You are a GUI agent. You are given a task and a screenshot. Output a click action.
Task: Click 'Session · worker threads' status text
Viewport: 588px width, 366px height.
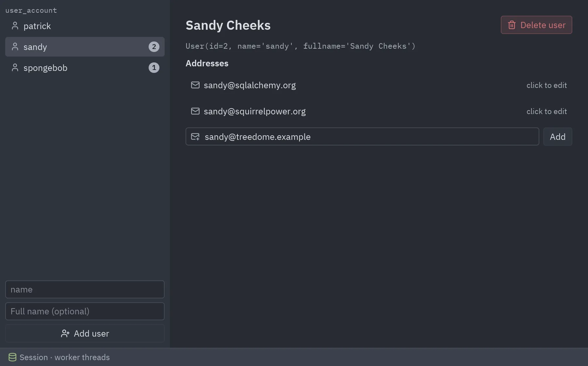[65, 357]
